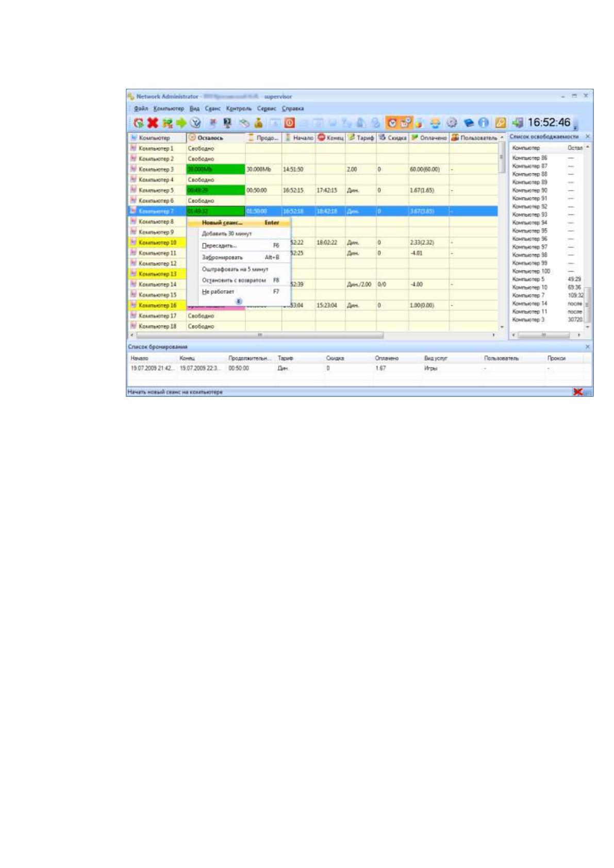
Task: Click the green right-arrow toolbar icon
Action: [x=181, y=123]
